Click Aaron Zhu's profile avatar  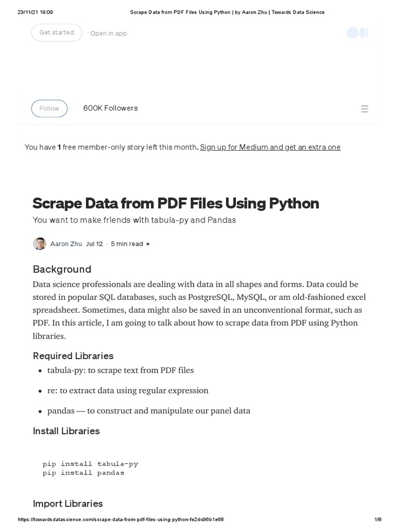coord(39,244)
